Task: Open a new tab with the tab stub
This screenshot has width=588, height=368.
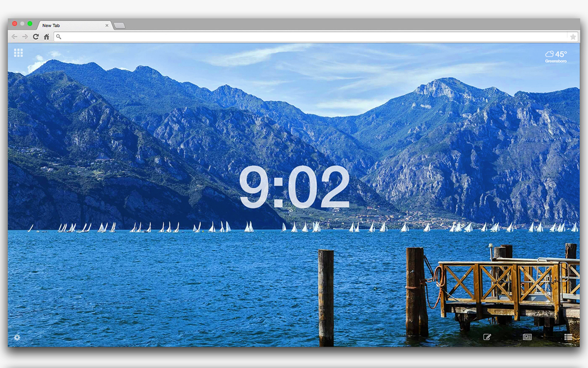Action: 119,26
